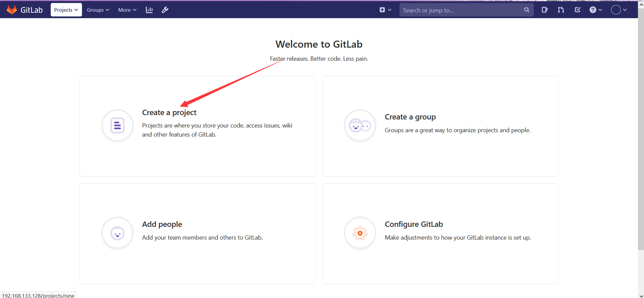
Task: Click 'Projects are where you store your code' description
Action: [x=217, y=130]
